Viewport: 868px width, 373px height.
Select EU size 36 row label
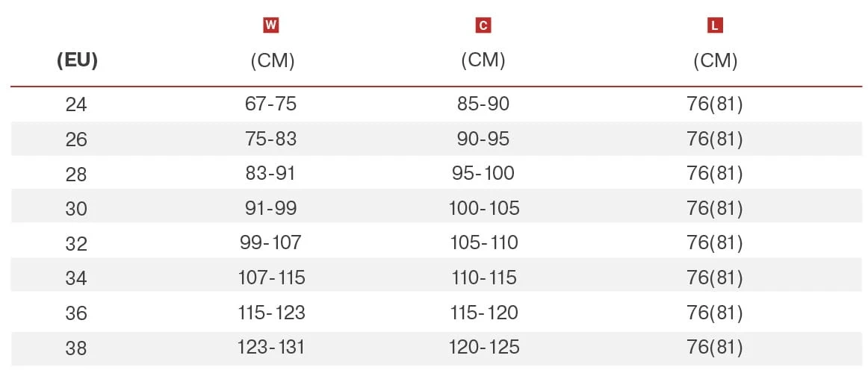click(76, 313)
